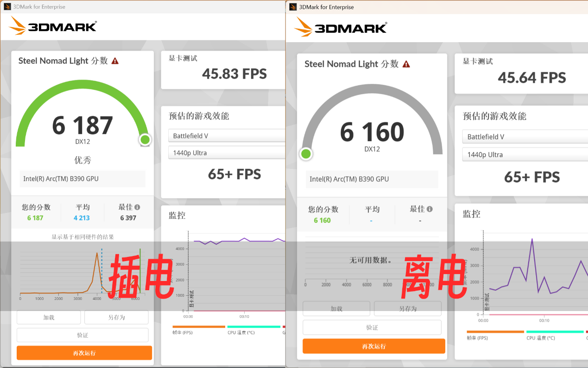This screenshot has width=588, height=368.
Task: Click the 帧率 (FPS) legend in right window
Action: tap(495, 335)
